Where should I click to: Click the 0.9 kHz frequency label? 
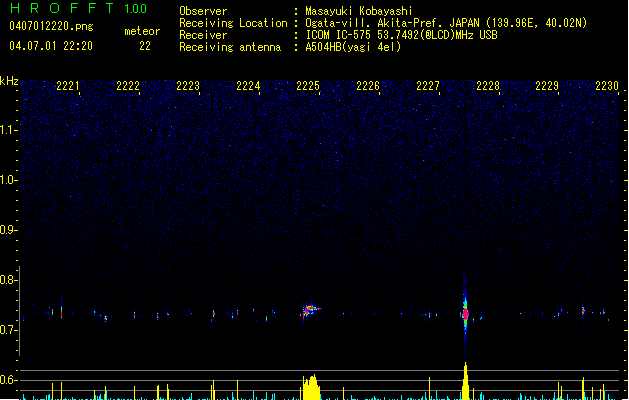(x=8, y=230)
